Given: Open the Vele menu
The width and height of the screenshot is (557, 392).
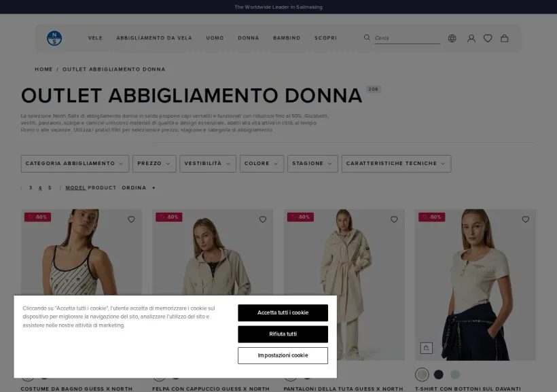Looking at the screenshot, I should (95, 38).
